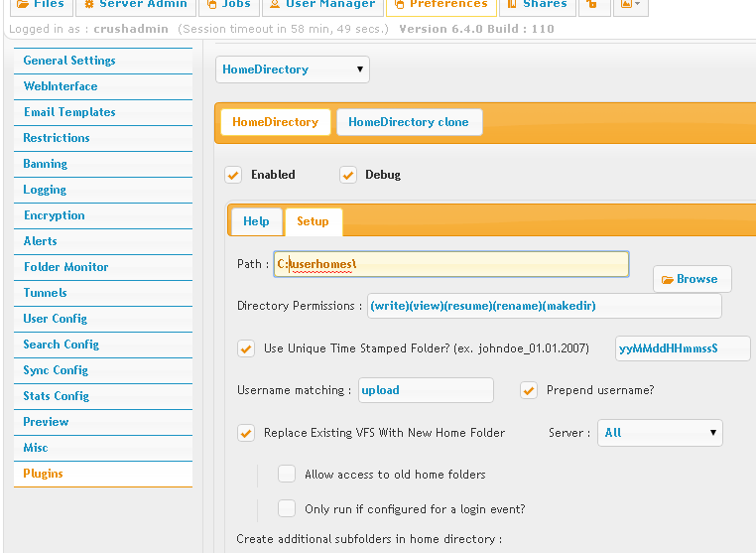Go to Preview settings
This screenshot has width=756, height=553.
[x=103, y=422]
